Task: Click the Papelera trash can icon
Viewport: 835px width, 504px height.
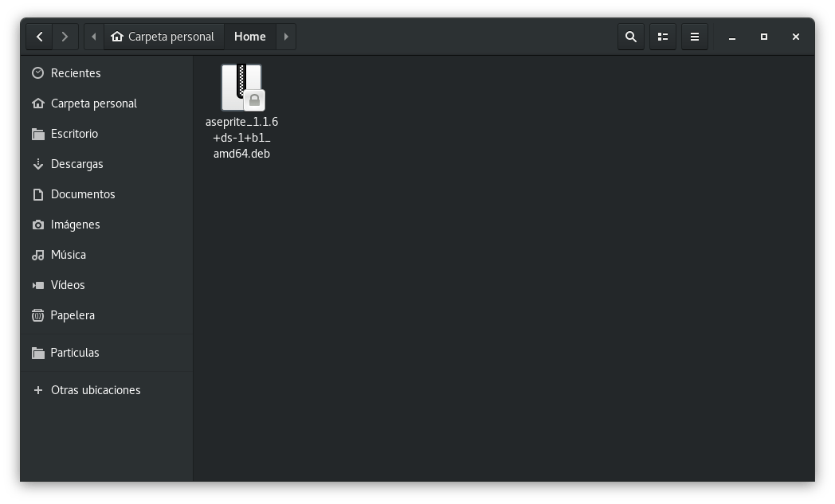Action: point(37,315)
